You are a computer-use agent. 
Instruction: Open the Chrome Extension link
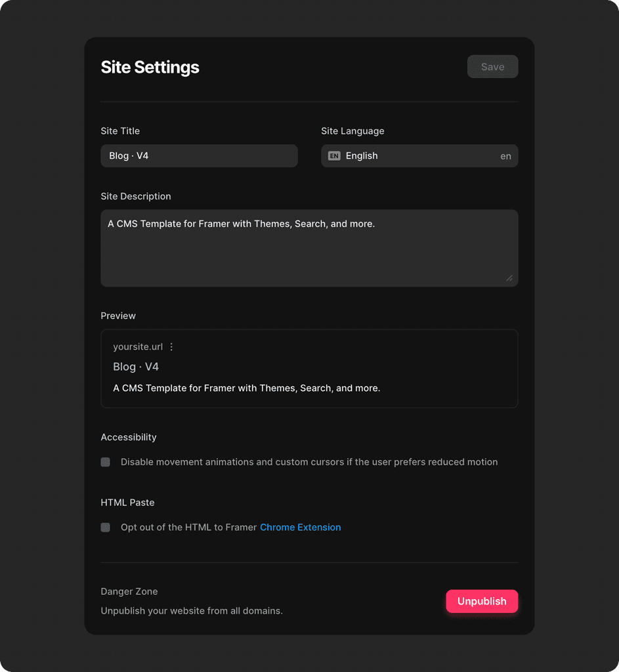pos(300,527)
